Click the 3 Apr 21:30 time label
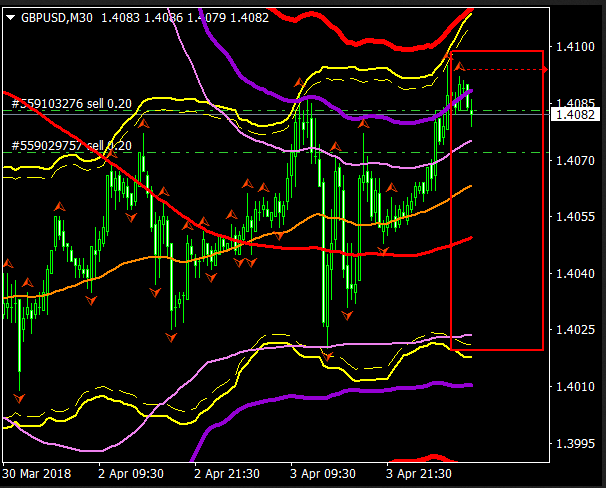 pos(420,472)
